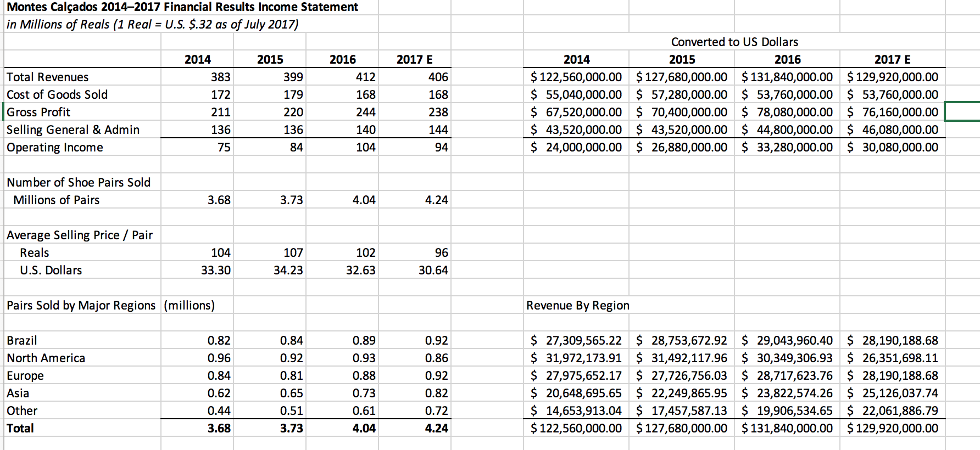Click Operating Income value 84
The image size is (980, 450).
297,148
